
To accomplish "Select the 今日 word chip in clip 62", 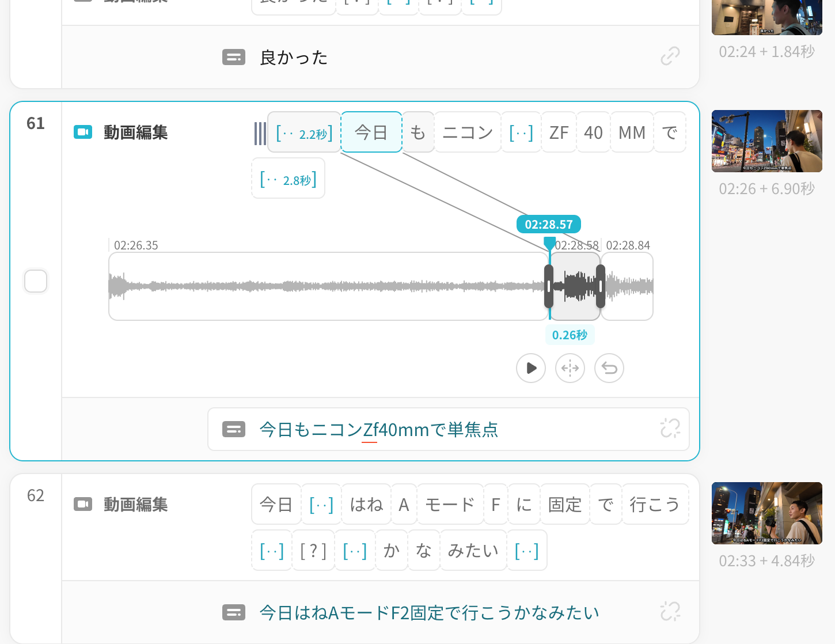I will point(276,505).
